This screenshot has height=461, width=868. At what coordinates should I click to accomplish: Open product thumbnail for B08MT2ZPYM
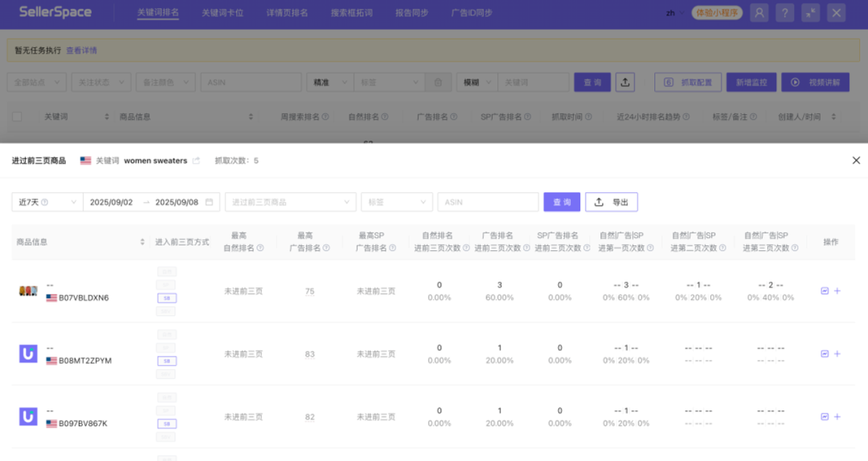pos(28,353)
